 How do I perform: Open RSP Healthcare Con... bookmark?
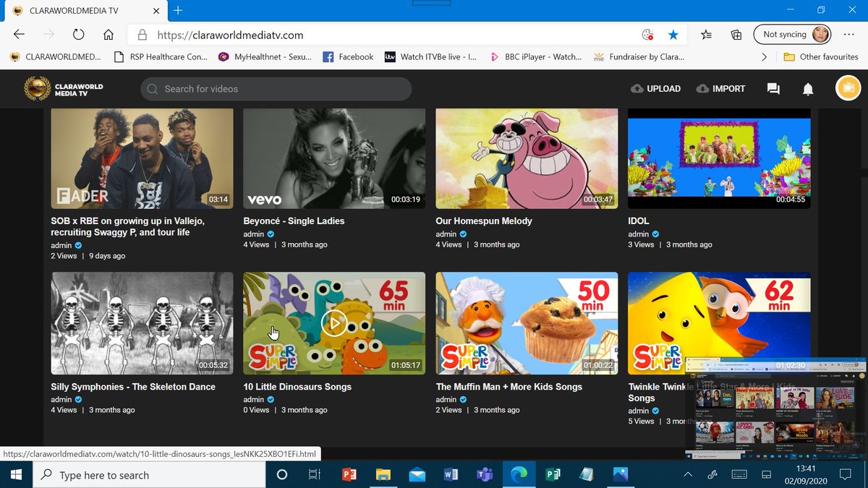pyautogui.click(x=161, y=56)
